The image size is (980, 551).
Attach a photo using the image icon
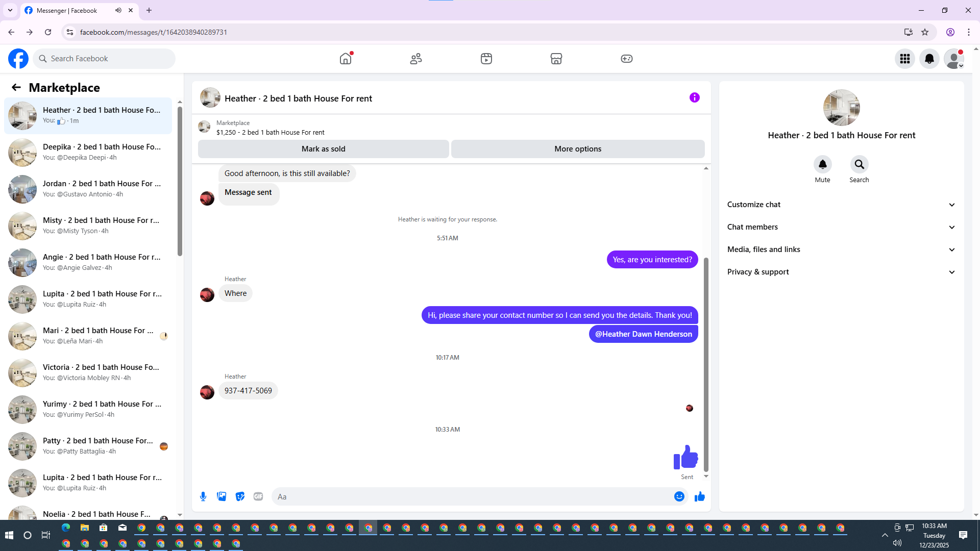222,496
